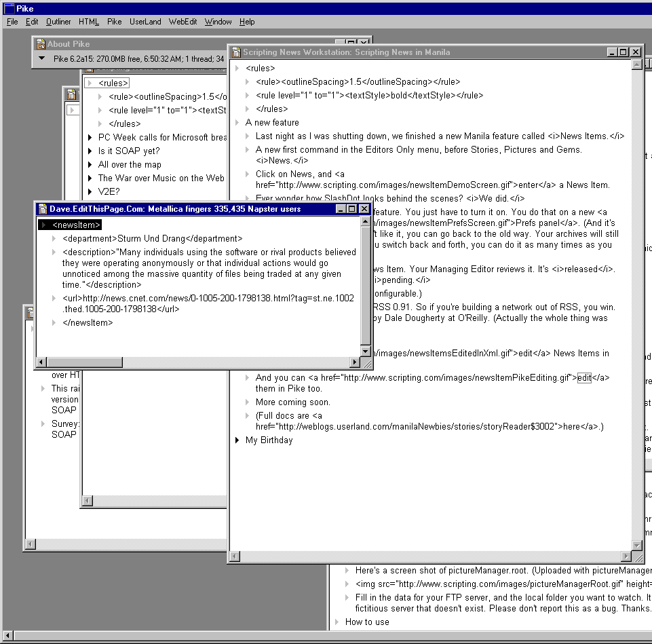
Task: Click the About Pike window document icon
Action: coord(41,44)
